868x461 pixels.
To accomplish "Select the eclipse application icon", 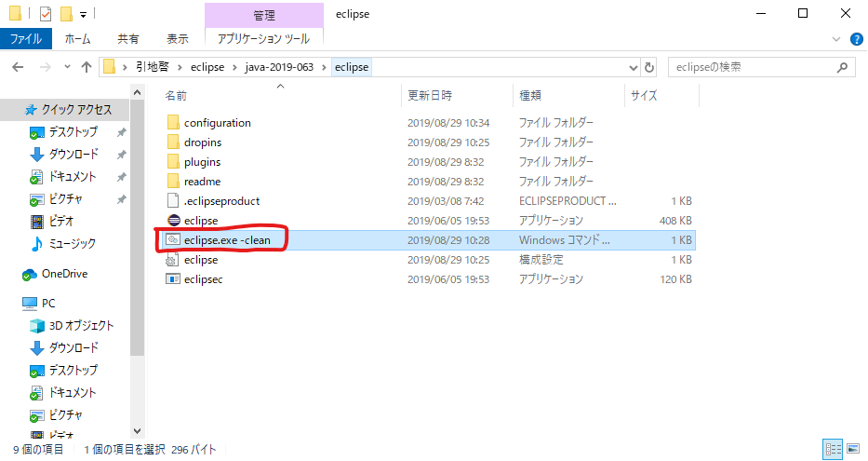I will tap(173, 221).
